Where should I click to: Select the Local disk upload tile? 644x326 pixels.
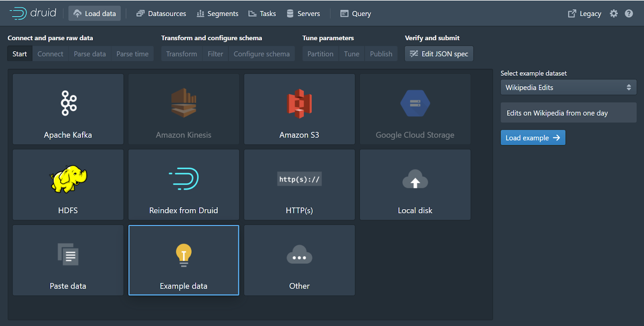click(x=415, y=185)
